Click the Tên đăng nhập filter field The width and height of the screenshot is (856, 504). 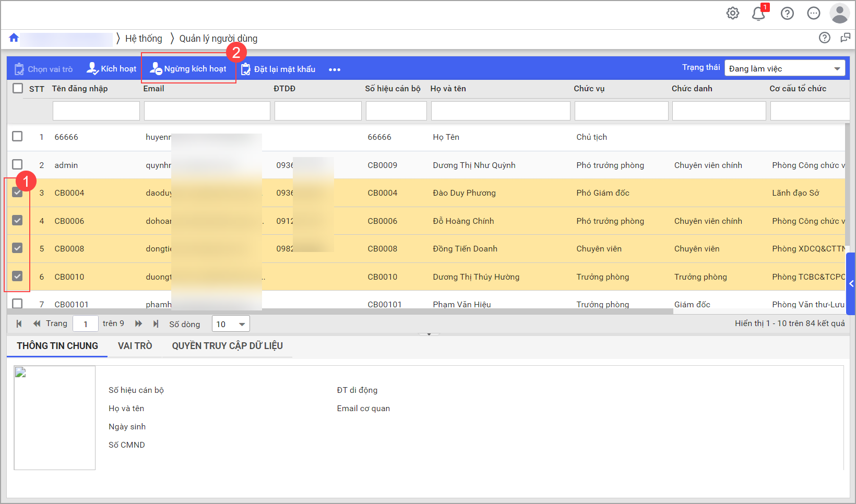tap(96, 111)
